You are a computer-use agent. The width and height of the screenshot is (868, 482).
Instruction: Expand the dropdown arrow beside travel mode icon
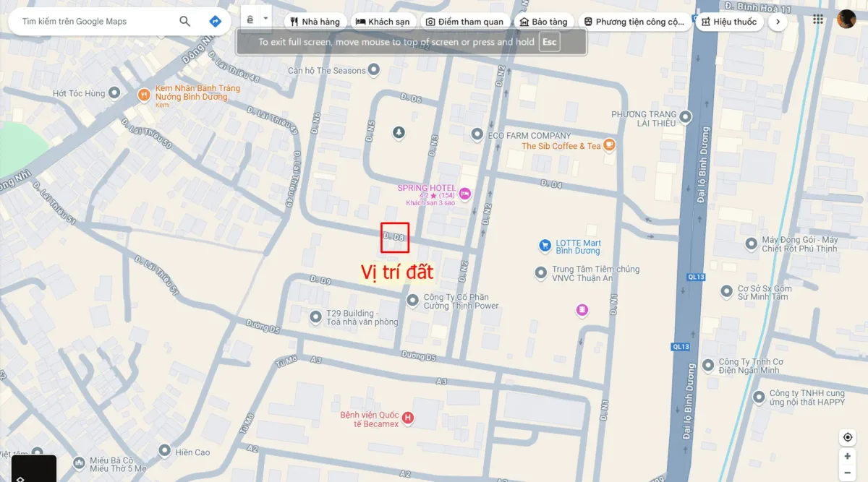pyautogui.click(x=265, y=20)
